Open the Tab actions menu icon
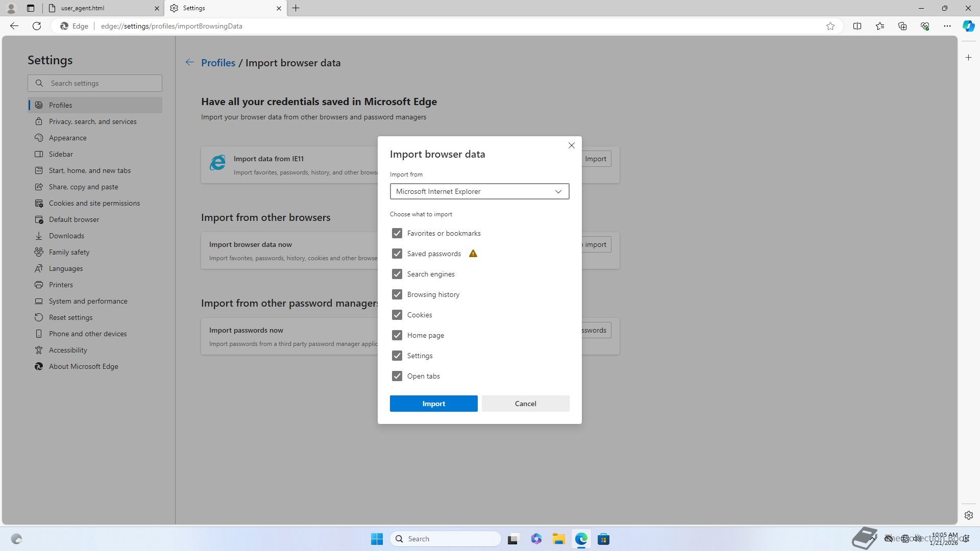This screenshot has height=551, width=980. [x=31, y=8]
